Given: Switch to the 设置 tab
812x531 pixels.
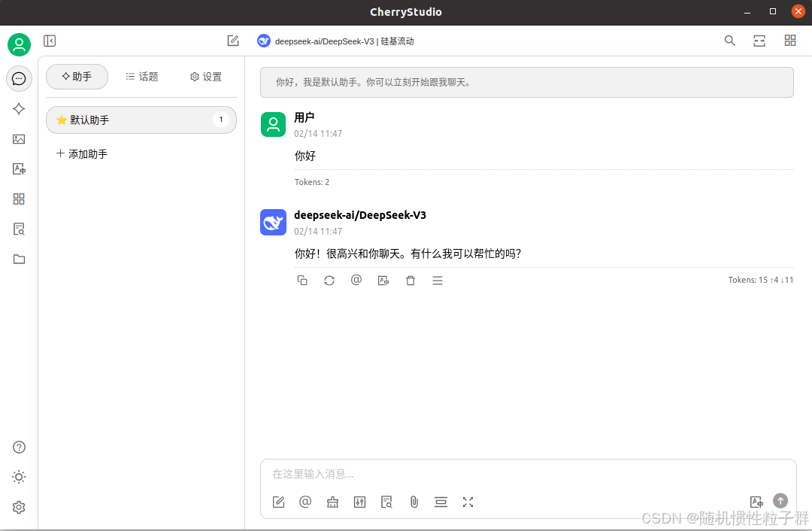Looking at the screenshot, I should pyautogui.click(x=206, y=77).
